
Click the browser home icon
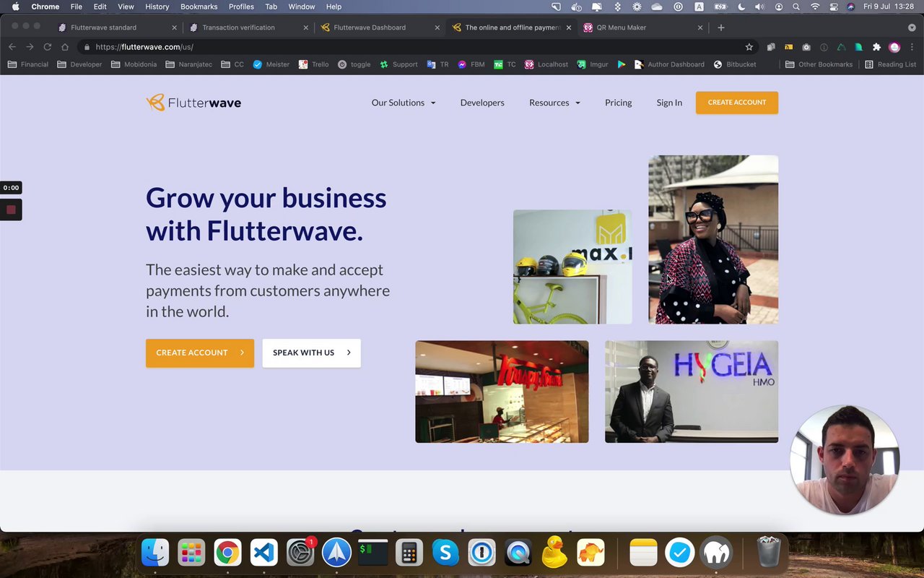click(x=64, y=47)
